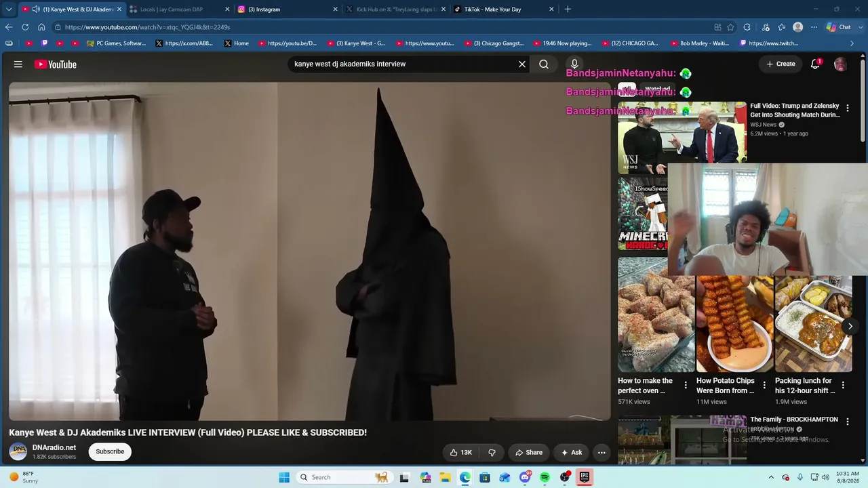This screenshot has width=868, height=488.
Task: Open Task View on the taskbar
Action: point(404,477)
